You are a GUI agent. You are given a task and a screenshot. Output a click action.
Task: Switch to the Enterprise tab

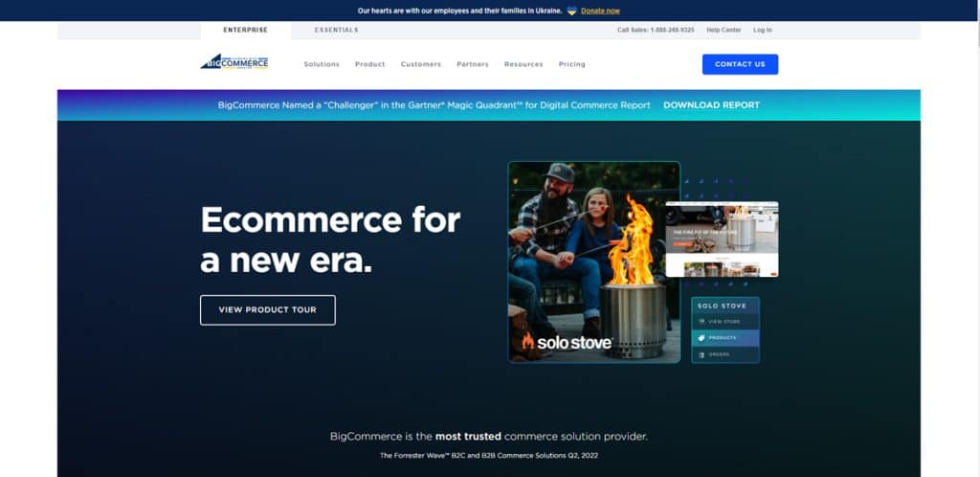[x=246, y=30]
